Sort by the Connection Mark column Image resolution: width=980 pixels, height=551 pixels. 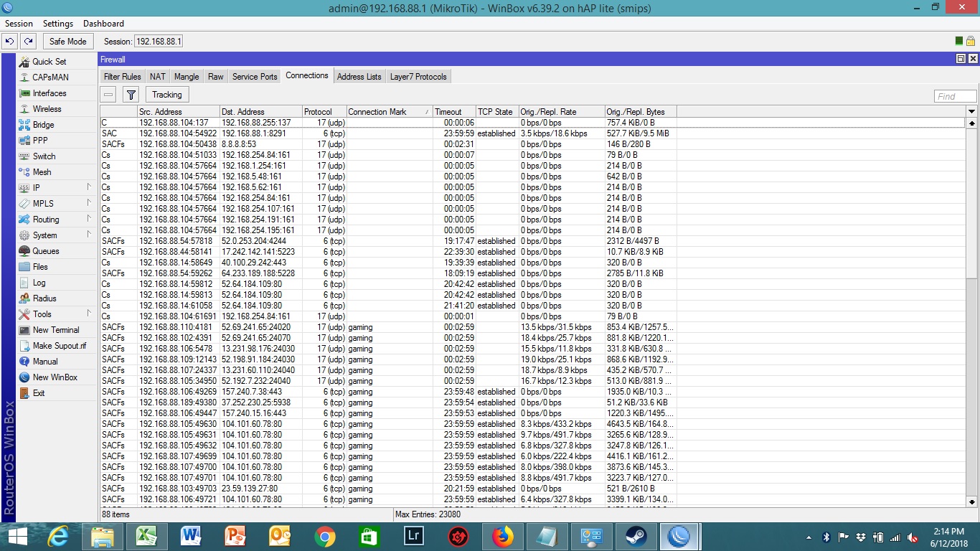(390, 112)
